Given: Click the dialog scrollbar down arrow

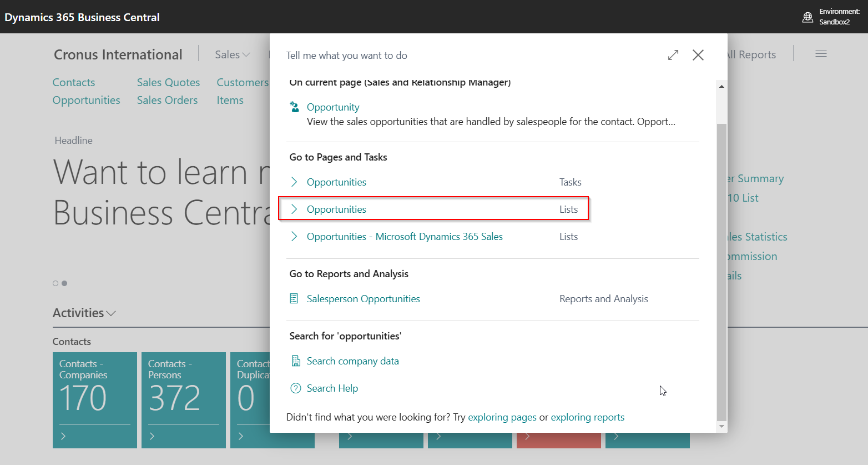Looking at the screenshot, I should coord(721,427).
